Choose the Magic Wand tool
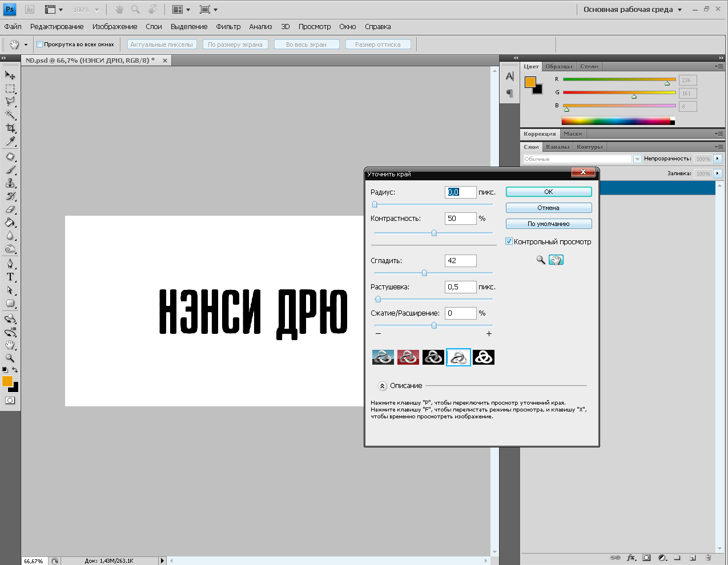The width and height of the screenshot is (728, 565). 10,115
